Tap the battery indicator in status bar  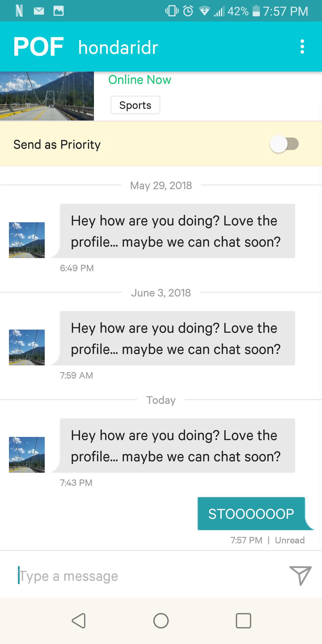point(256,11)
